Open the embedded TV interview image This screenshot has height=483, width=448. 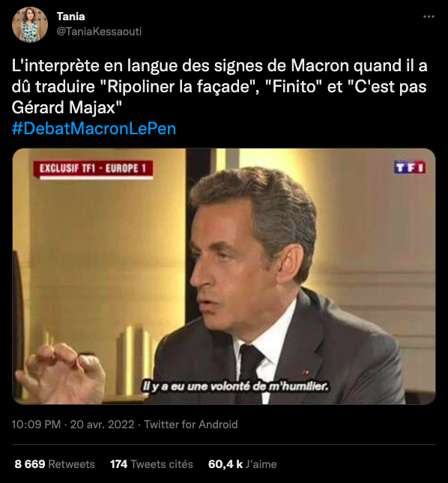coord(224,276)
